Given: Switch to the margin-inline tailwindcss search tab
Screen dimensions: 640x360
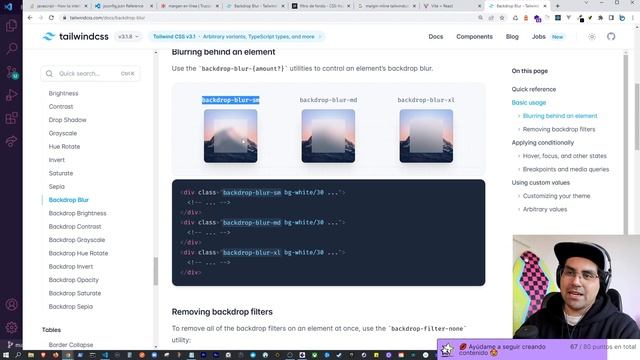Looking at the screenshot, I should 387,6.
